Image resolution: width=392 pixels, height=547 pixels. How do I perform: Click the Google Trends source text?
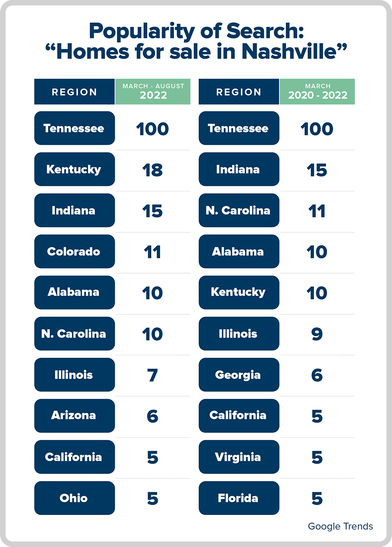[340, 526]
